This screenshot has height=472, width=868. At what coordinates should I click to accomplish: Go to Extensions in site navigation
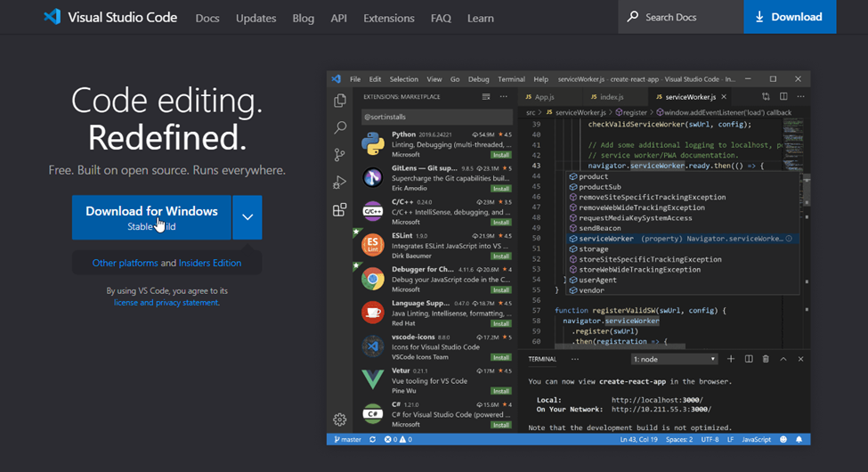pos(389,19)
